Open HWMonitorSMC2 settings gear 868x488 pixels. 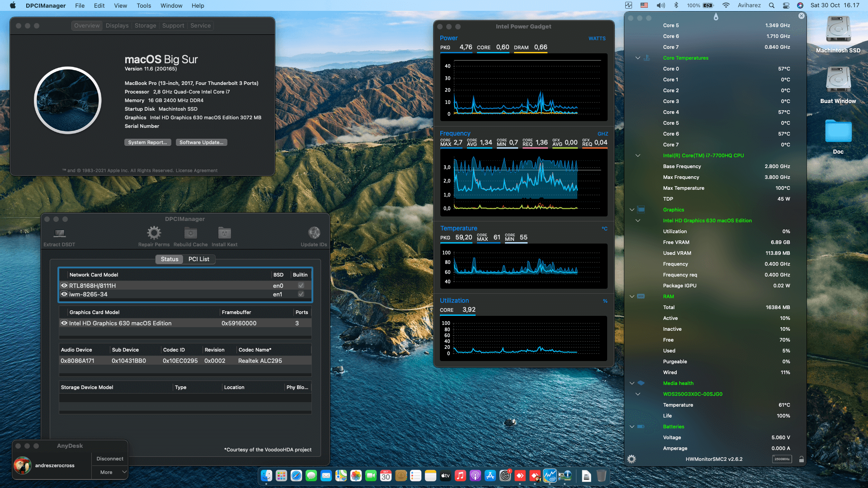coord(632,459)
